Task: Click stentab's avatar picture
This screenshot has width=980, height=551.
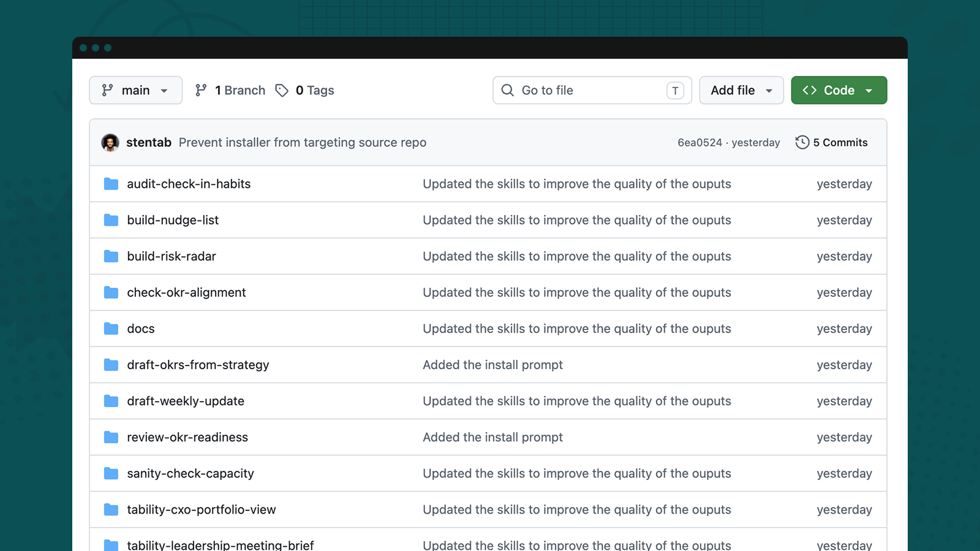Action: point(110,143)
